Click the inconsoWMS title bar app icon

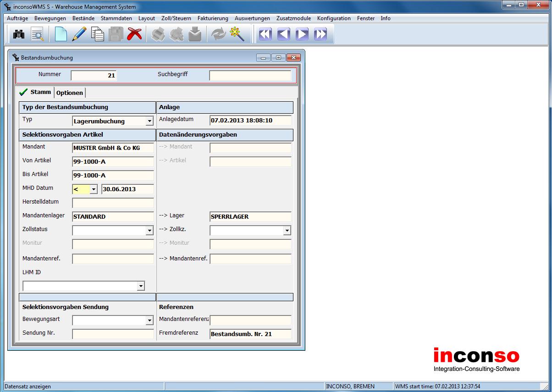(x=7, y=7)
